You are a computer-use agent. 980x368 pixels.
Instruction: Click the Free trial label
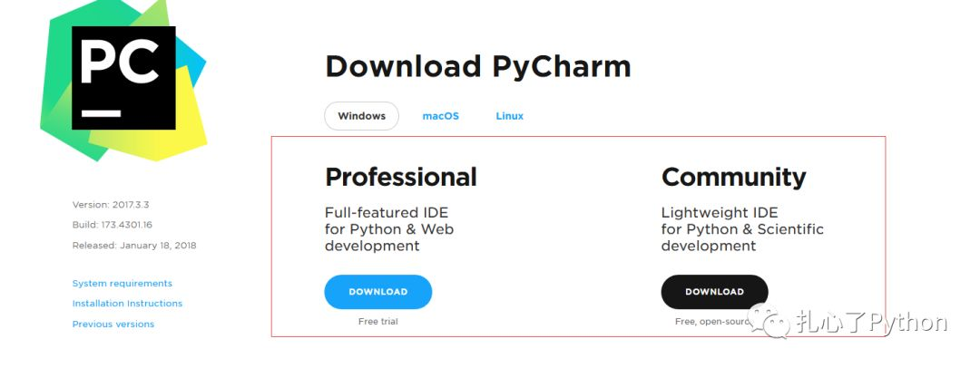[x=377, y=322]
